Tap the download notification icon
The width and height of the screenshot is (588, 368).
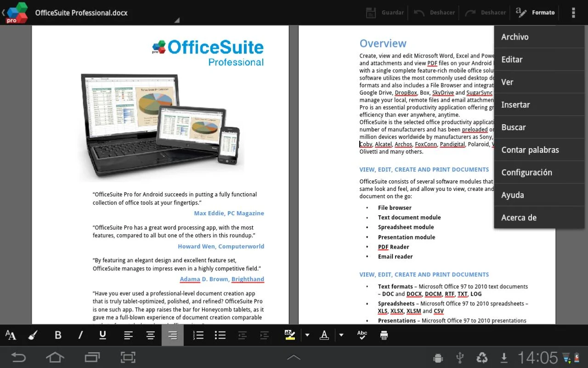click(504, 357)
